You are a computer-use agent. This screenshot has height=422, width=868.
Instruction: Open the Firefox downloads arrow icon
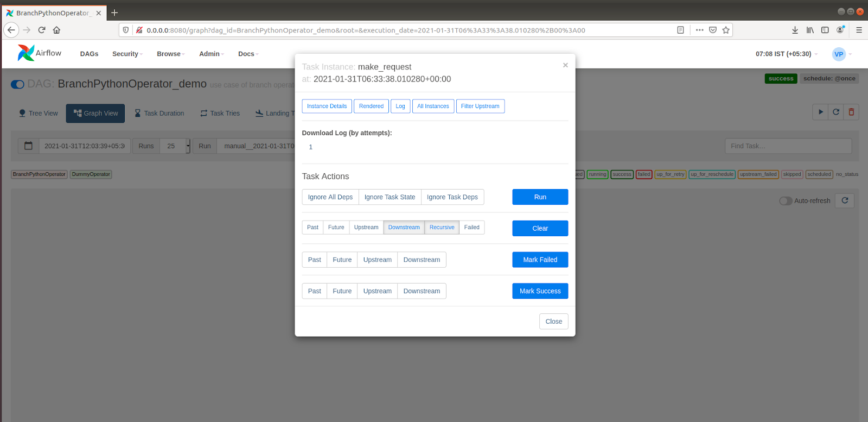click(795, 30)
